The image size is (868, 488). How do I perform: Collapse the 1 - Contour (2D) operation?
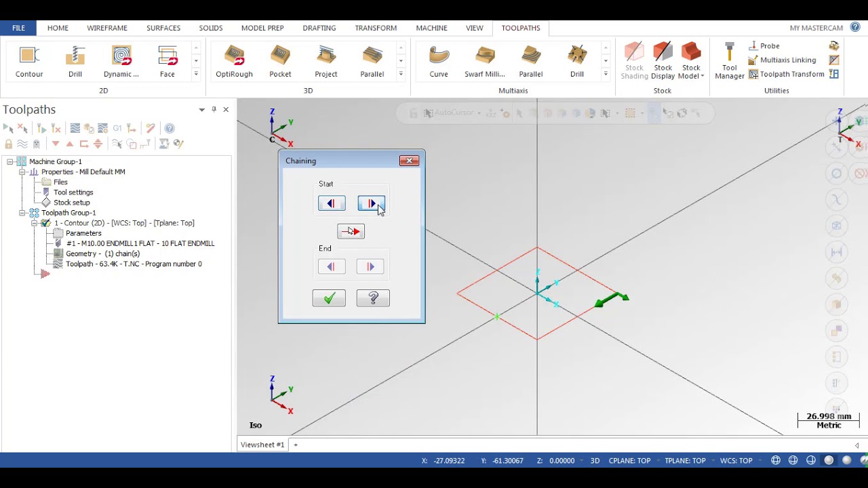(35, 223)
